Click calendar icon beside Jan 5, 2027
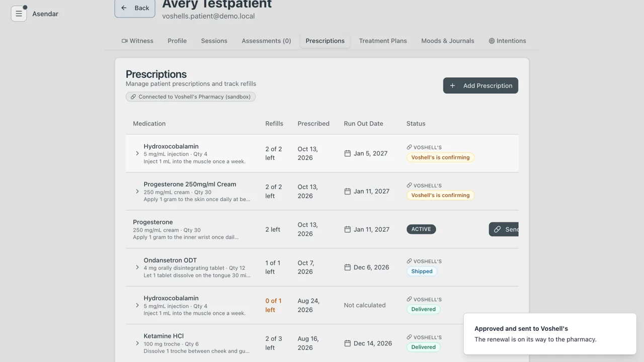 pyautogui.click(x=347, y=153)
